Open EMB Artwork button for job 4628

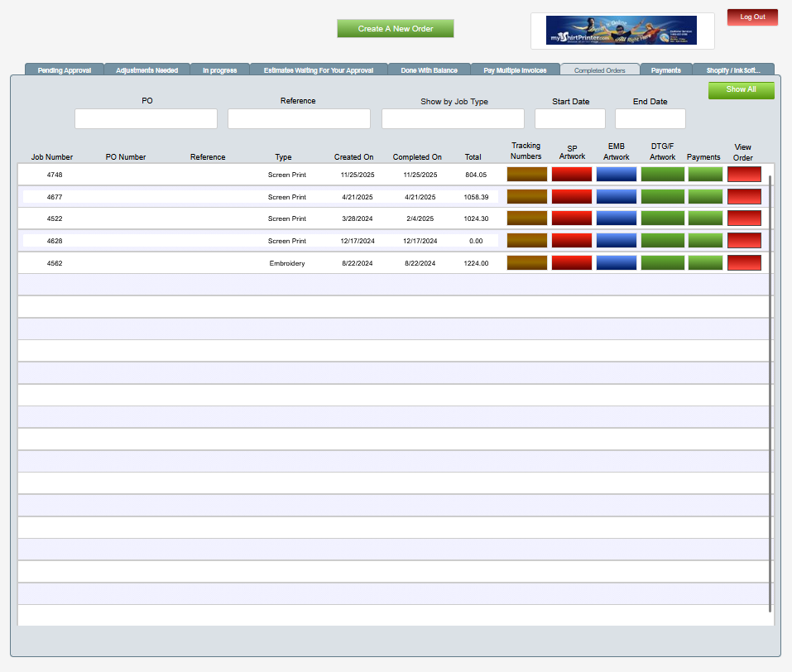tap(617, 241)
